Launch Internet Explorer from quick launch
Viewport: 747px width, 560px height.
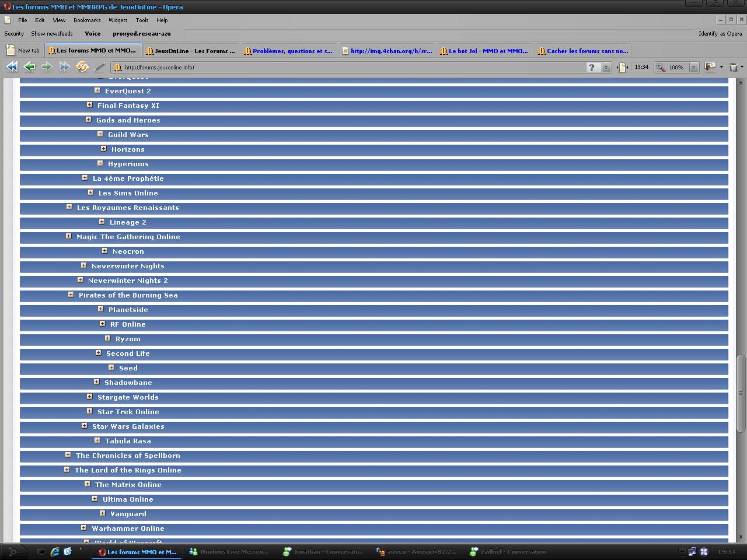(x=55, y=551)
